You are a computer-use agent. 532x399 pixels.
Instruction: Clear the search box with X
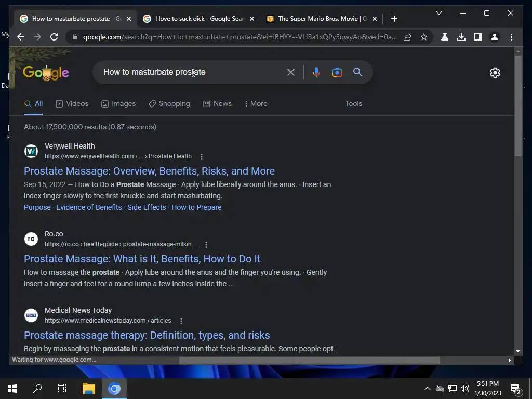pyautogui.click(x=291, y=72)
